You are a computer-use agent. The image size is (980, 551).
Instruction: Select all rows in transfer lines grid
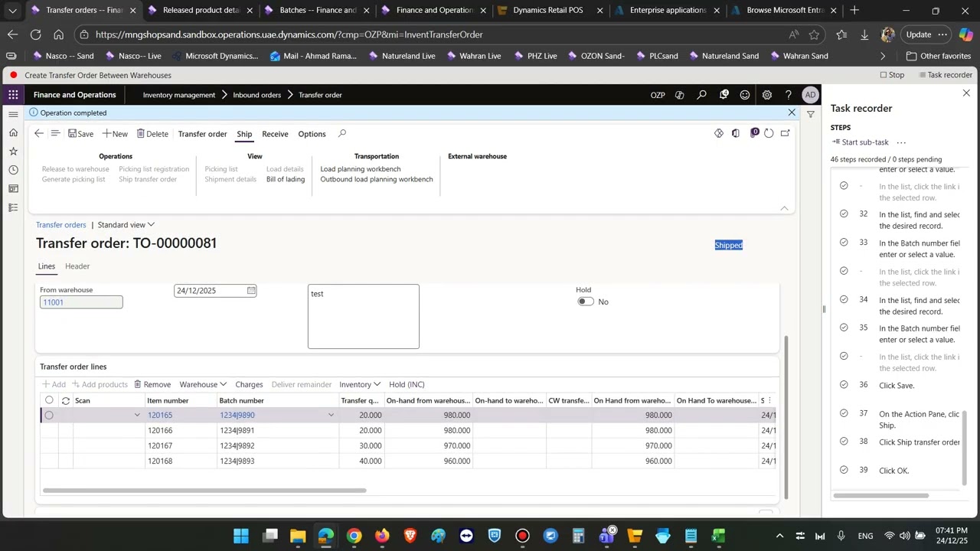pos(49,400)
